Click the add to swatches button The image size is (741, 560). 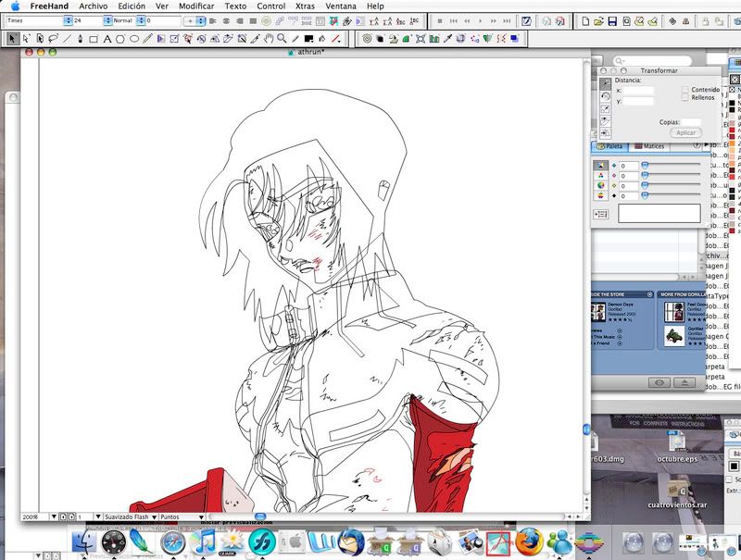tap(600, 215)
